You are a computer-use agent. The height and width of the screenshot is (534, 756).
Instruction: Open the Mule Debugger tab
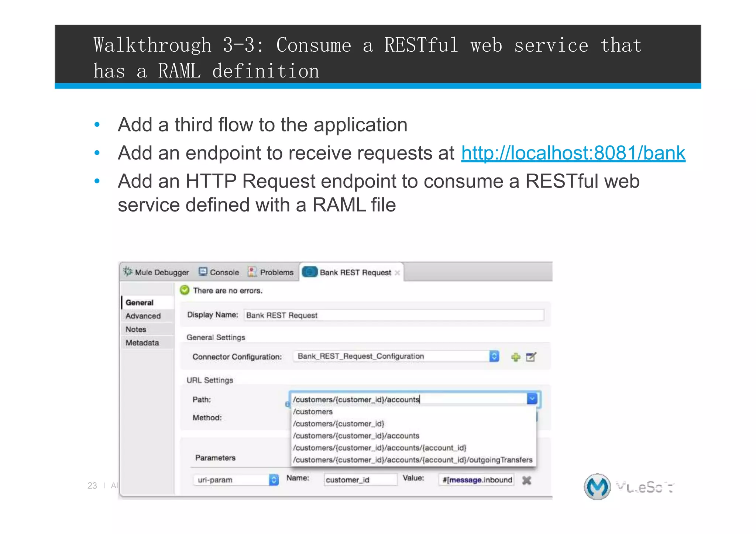(156, 272)
